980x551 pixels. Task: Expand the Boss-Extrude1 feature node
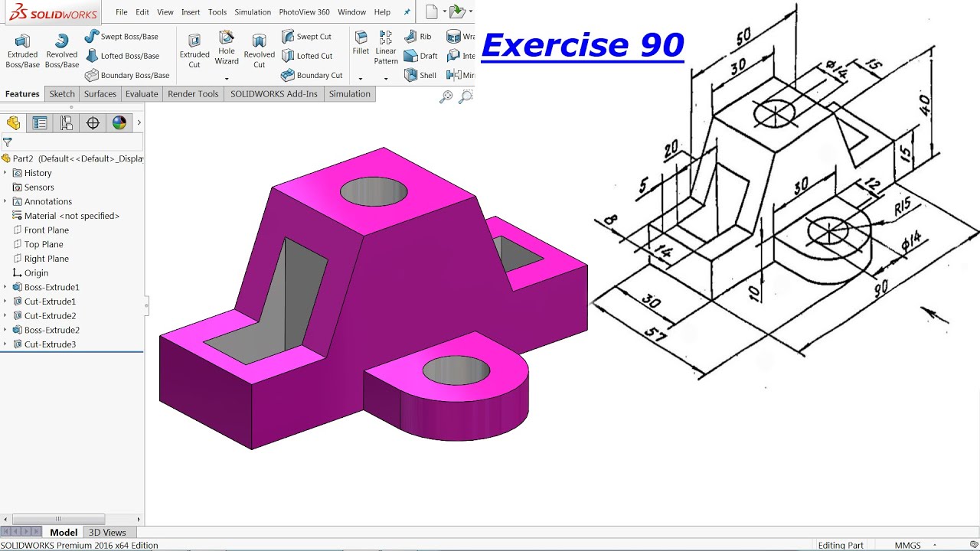pyautogui.click(x=5, y=287)
